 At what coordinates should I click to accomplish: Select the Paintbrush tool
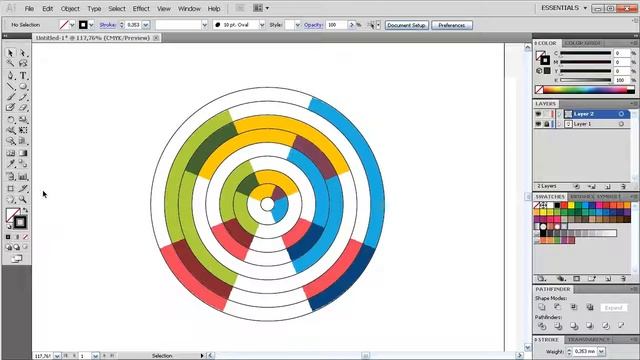(11, 97)
